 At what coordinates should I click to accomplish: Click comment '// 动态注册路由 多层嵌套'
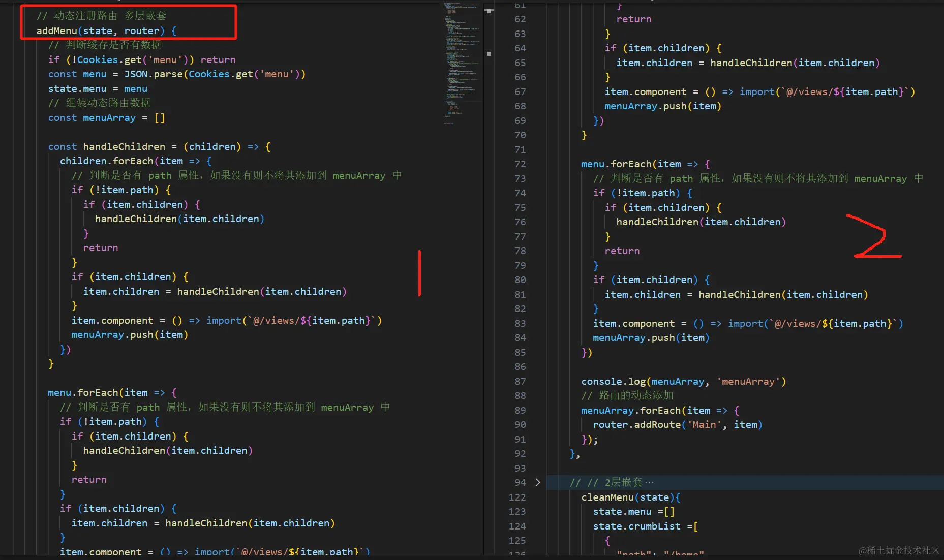point(101,16)
